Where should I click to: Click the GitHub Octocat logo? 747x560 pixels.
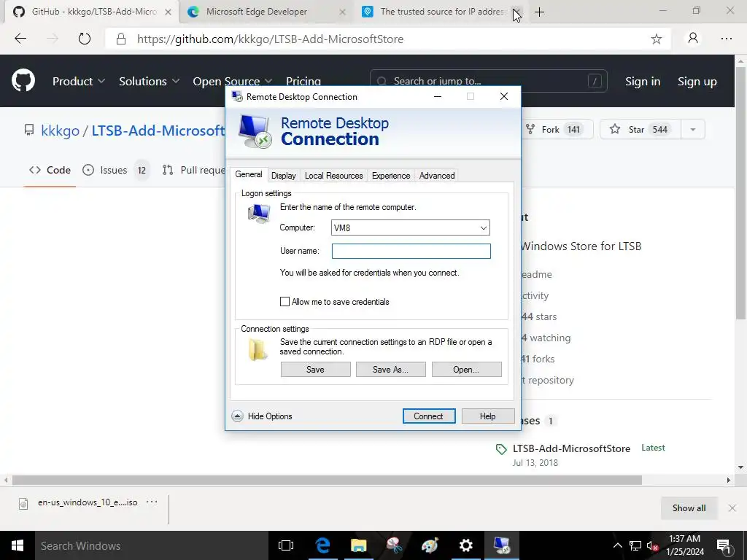pos(23,80)
